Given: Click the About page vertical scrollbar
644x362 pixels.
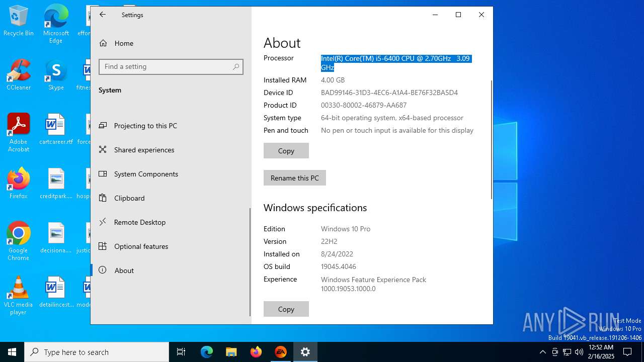Looking at the screenshot, I should coord(492,140).
